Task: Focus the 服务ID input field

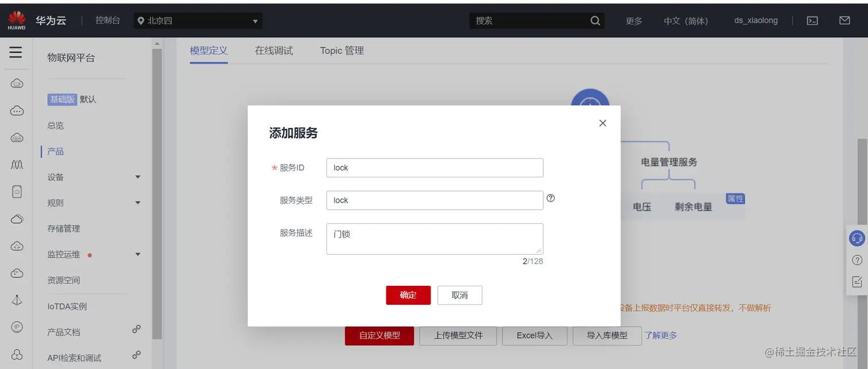Action: [x=435, y=168]
